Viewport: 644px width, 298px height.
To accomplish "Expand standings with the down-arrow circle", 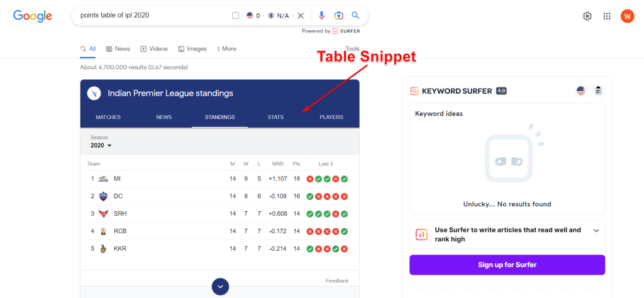I will pos(219,287).
